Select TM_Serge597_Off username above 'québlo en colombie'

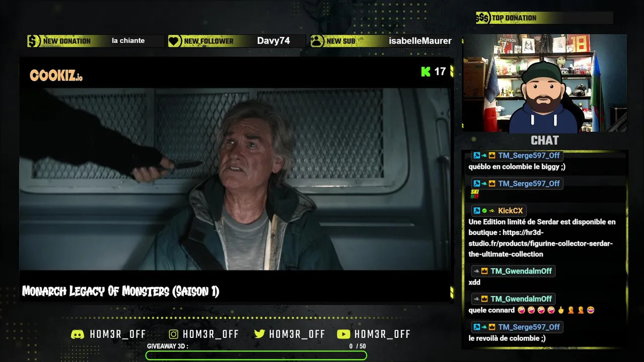(529, 155)
